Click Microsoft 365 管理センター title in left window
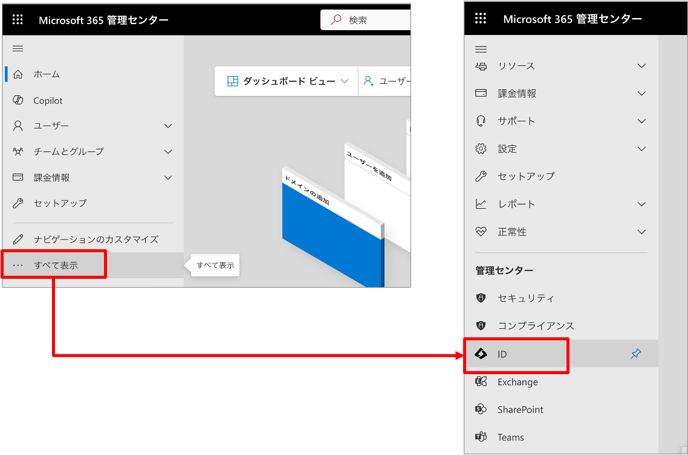The width and height of the screenshot is (688, 455). click(103, 20)
